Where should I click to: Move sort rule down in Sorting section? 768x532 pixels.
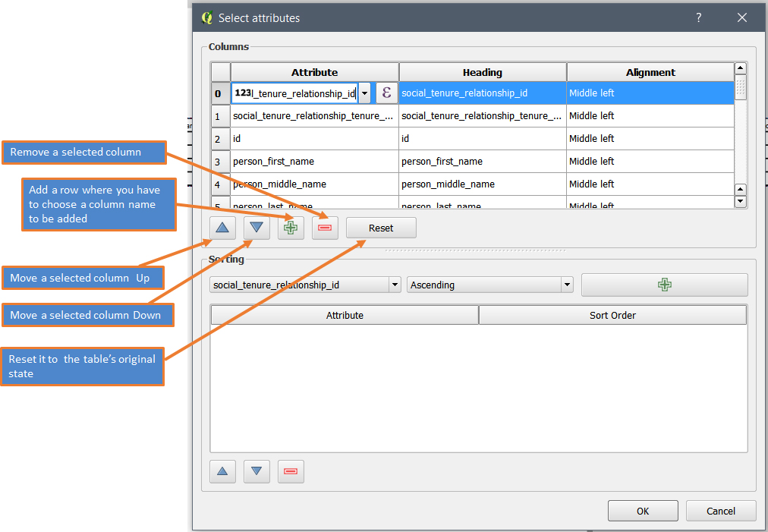tap(257, 471)
